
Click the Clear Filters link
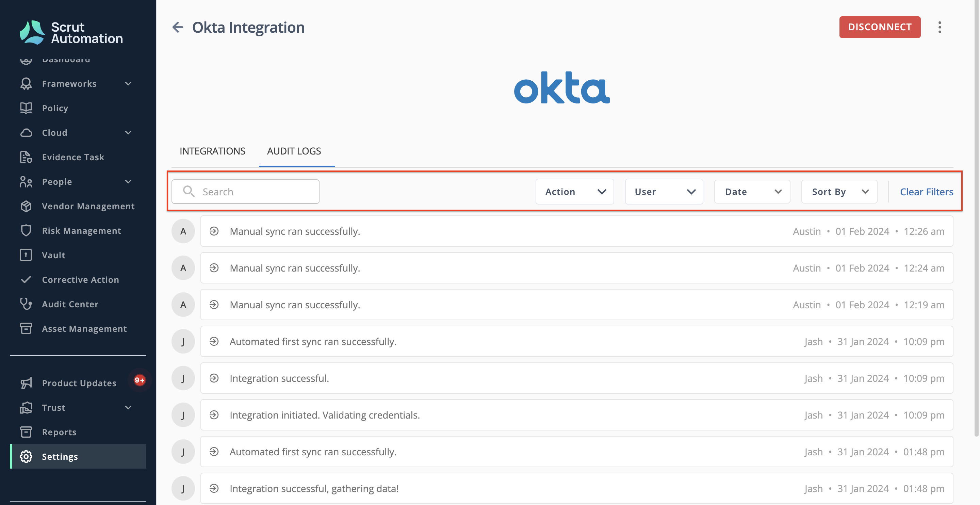[926, 192]
